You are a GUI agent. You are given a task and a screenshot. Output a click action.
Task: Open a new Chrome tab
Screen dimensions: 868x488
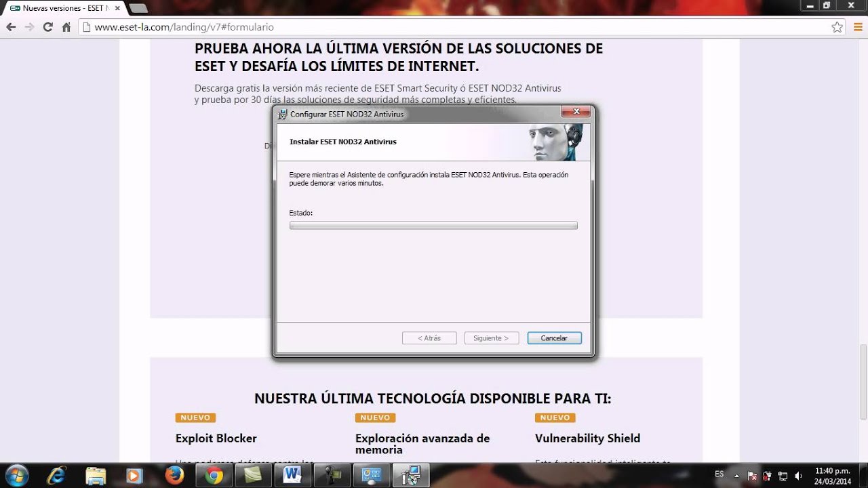click(138, 8)
